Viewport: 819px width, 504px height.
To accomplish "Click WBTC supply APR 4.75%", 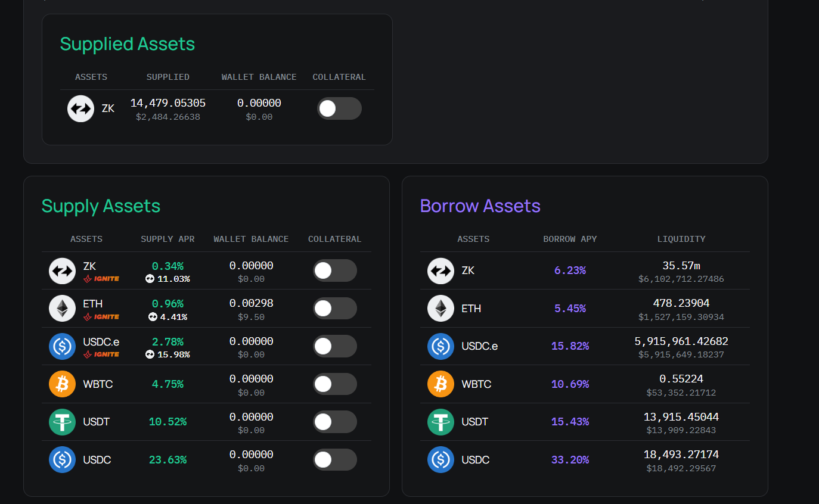I will (167, 384).
